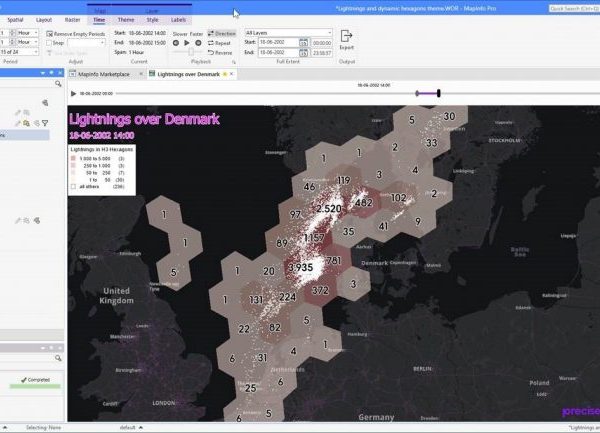Open the Raster ribbon tab

(72, 20)
